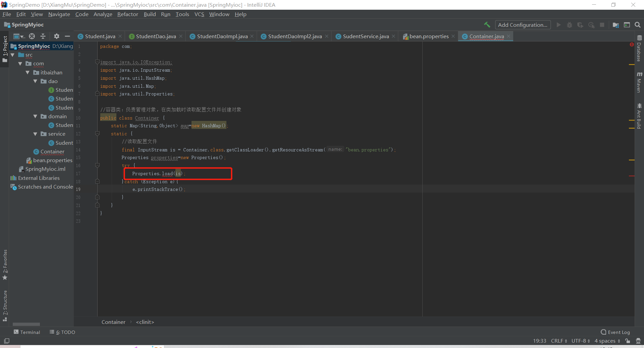Open the Refactor menu
This screenshot has height=348, width=644.
click(127, 14)
